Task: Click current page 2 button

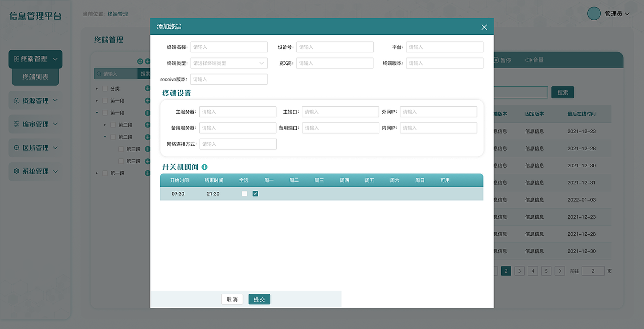Action: click(x=506, y=271)
